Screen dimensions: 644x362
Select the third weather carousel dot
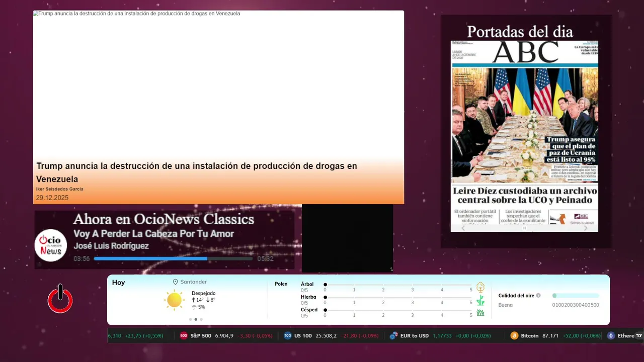(x=201, y=319)
